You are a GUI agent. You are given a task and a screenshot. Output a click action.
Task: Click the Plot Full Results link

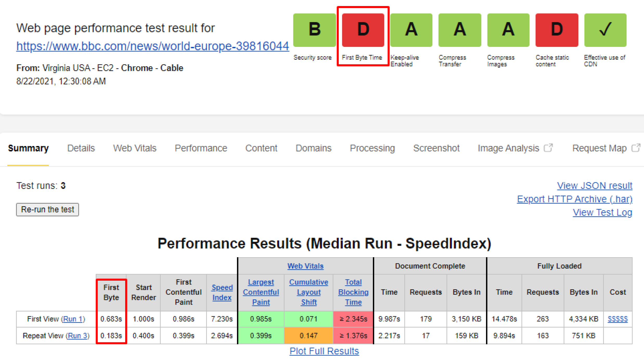324,351
